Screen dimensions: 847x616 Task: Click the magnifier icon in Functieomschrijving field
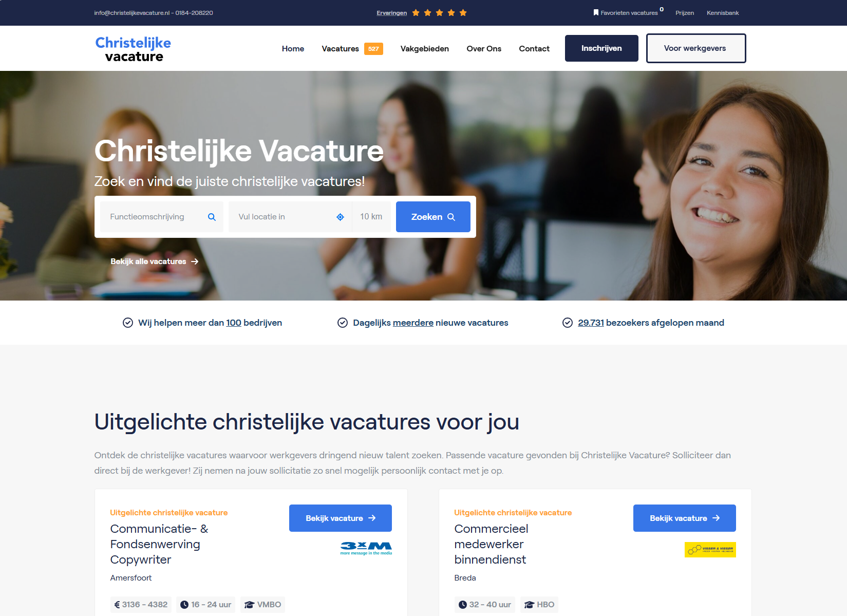(212, 217)
